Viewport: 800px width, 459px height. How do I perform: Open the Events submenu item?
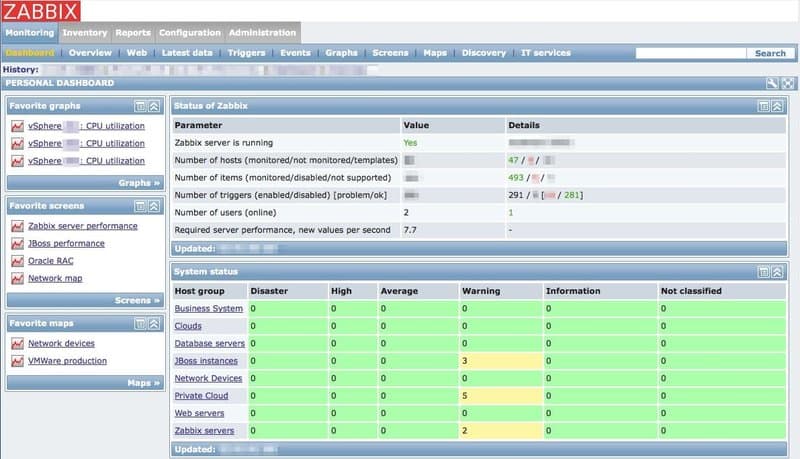(x=295, y=53)
